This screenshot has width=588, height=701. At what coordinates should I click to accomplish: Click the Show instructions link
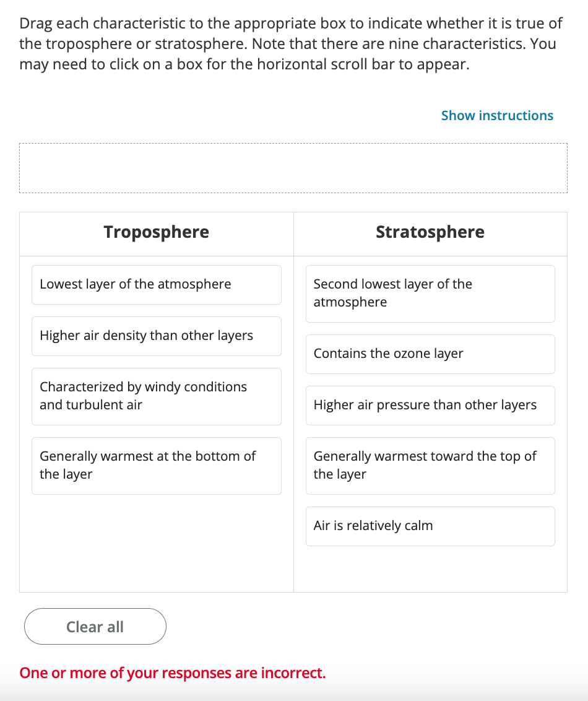497,115
